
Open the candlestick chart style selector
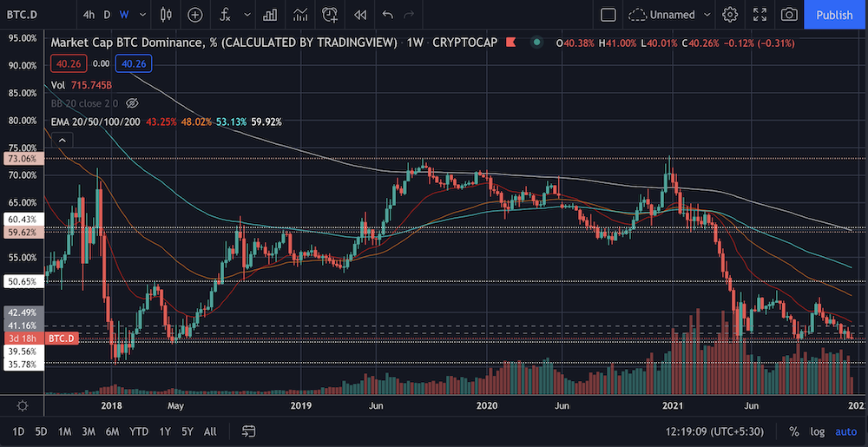pos(165,15)
